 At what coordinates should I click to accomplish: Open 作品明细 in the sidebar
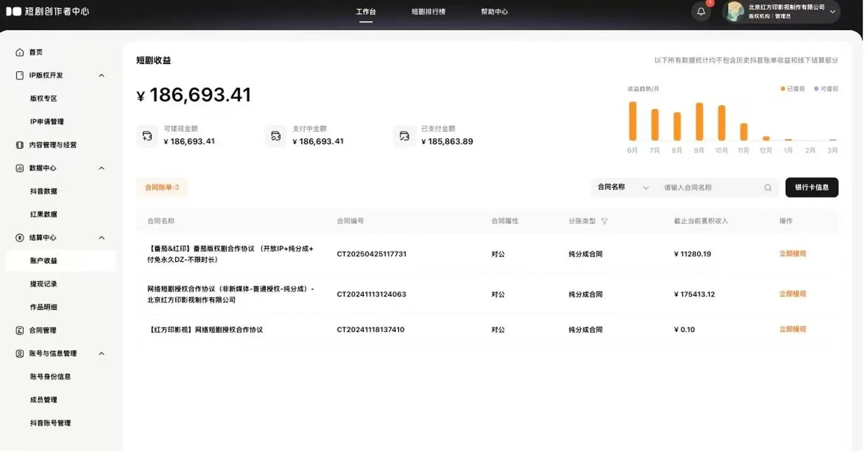click(x=43, y=307)
